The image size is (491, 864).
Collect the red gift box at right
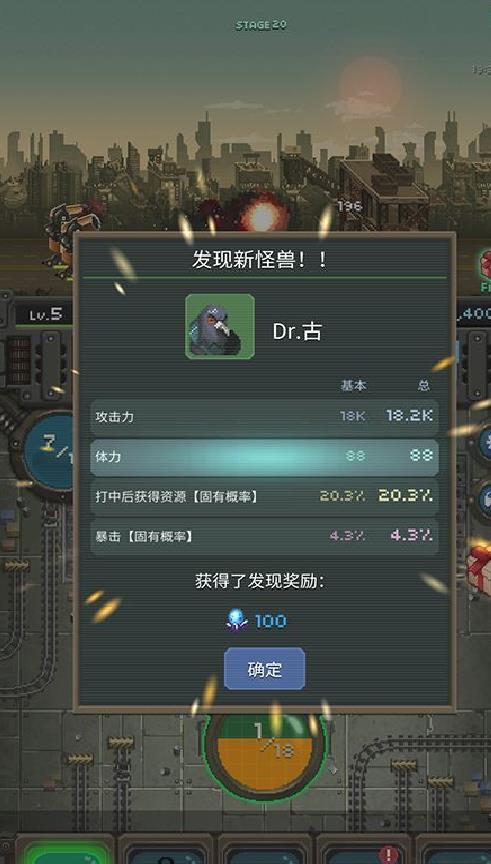[x=479, y=569]
